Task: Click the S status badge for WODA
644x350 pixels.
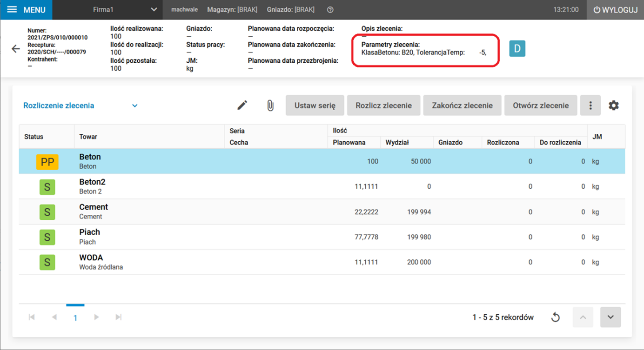Action: (x=47, y=262)
